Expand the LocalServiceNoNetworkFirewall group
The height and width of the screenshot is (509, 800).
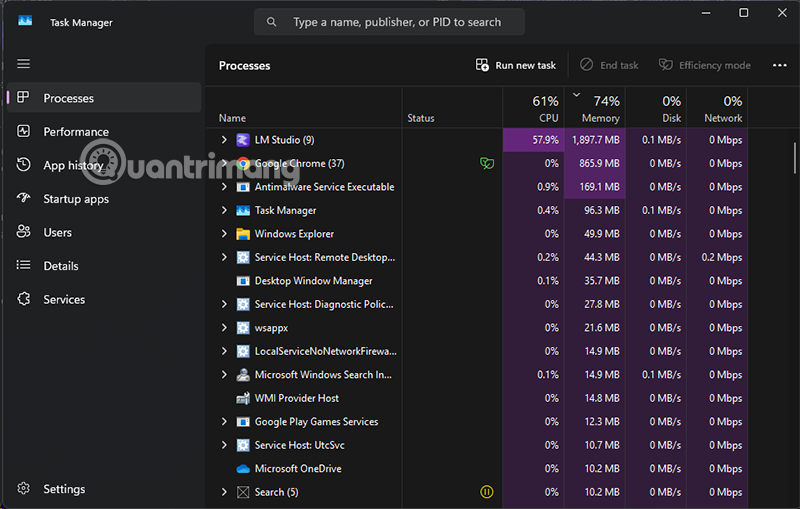224,351
